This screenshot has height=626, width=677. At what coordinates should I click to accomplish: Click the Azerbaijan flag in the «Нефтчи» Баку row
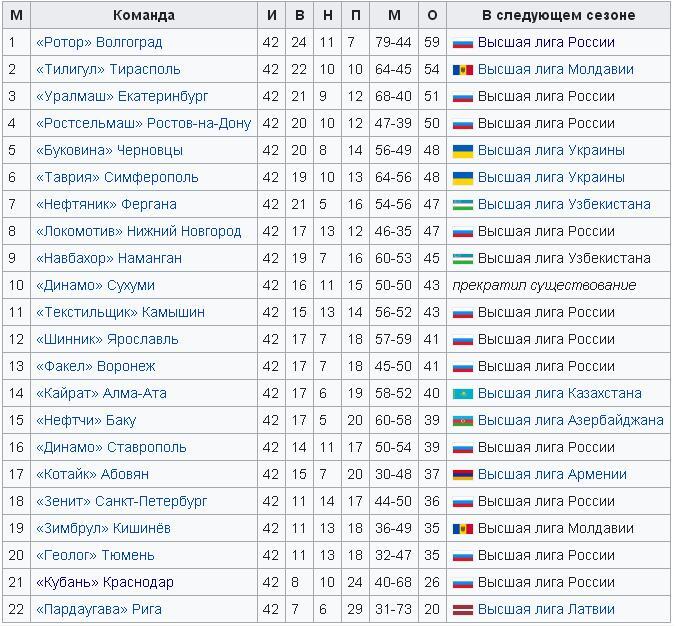click(x=463, y=421)
